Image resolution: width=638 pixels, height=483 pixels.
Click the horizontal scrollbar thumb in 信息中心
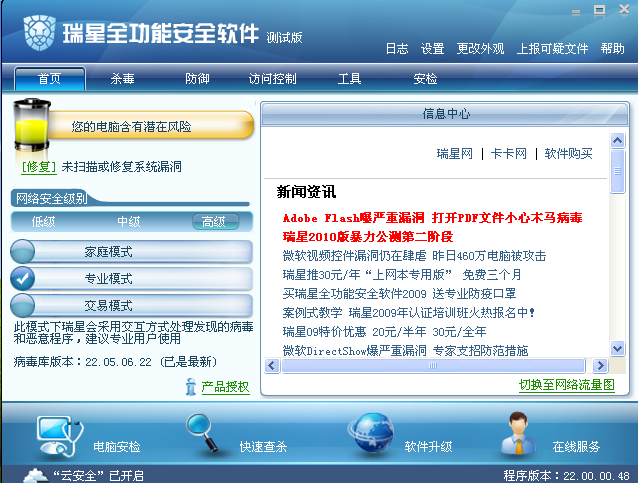[433, 366]
